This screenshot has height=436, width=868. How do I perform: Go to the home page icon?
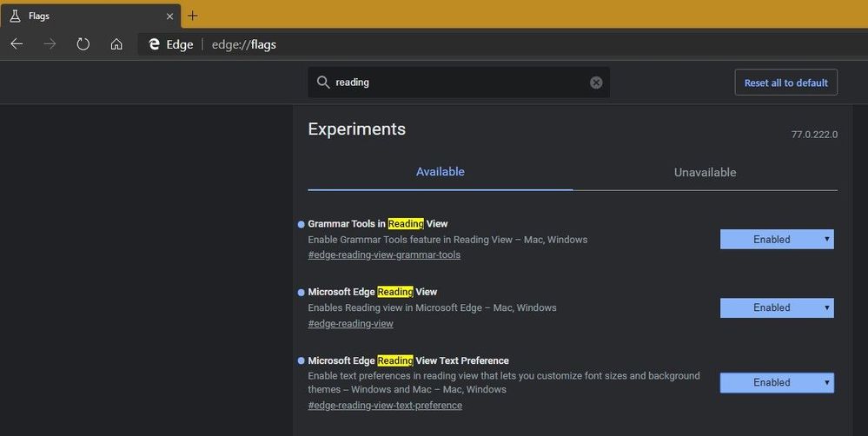116,44
